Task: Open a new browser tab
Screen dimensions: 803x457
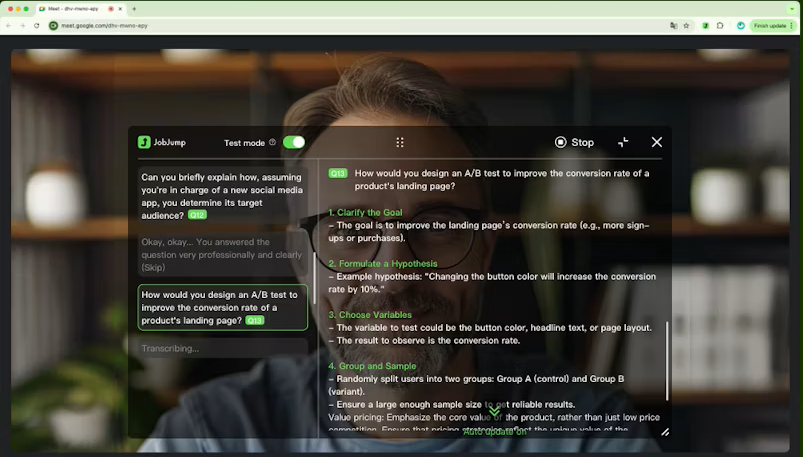Action: coord(134,9)
